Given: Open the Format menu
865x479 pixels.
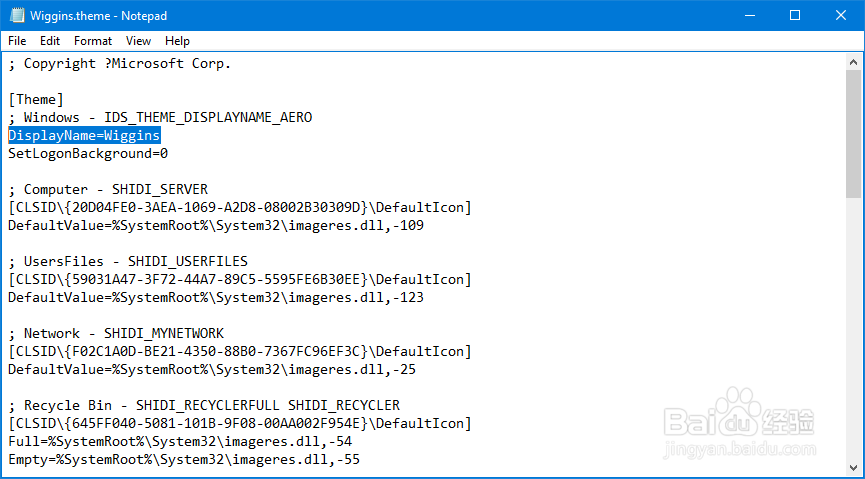Looking at the screenshot, I should [x=93, y=41].
